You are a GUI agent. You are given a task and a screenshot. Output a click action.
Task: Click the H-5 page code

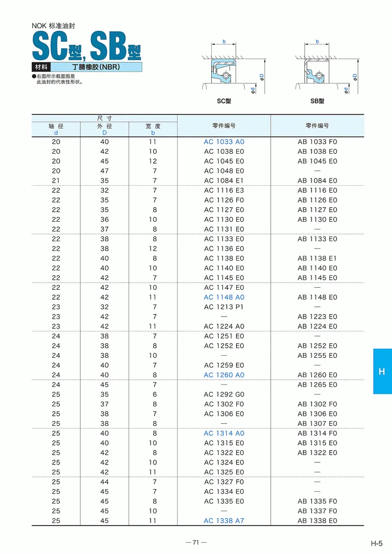[x=377, y=543]
